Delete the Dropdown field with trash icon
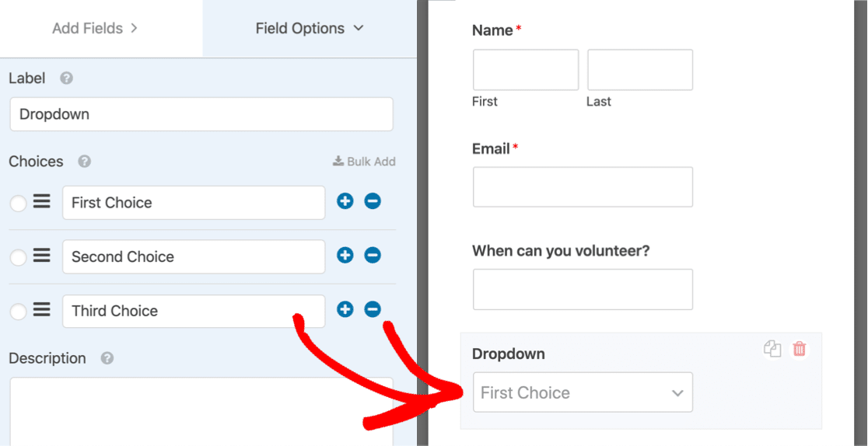 click(799, 349)
